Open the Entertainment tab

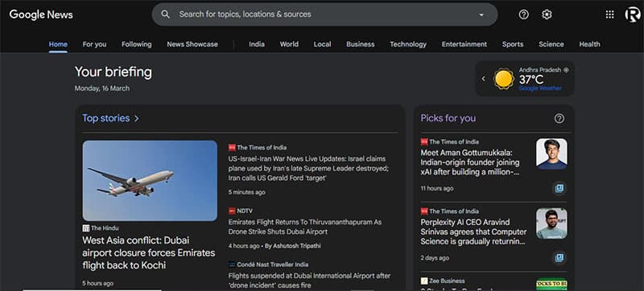pos(464,44)
